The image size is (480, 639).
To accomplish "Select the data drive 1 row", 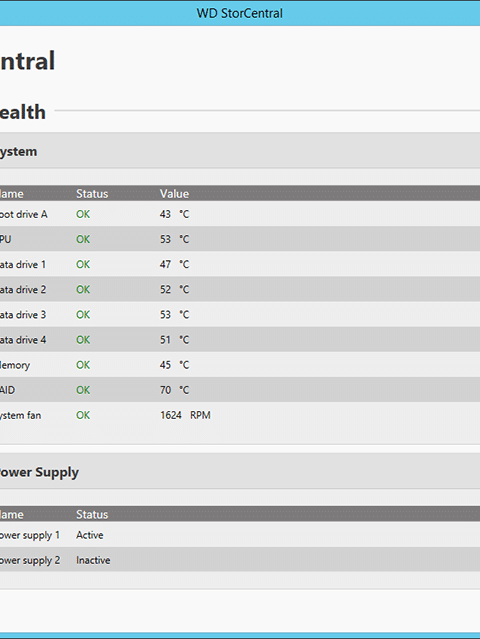I will [240, 264].
